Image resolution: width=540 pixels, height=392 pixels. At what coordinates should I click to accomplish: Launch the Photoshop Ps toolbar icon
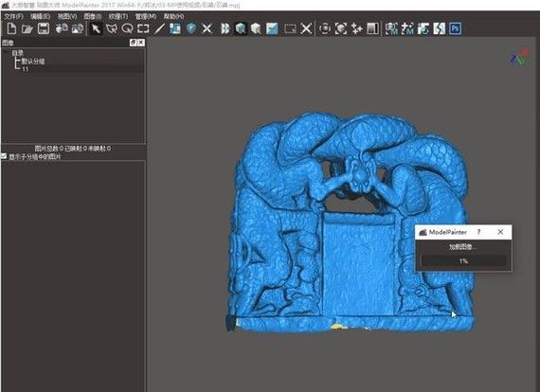455,28
